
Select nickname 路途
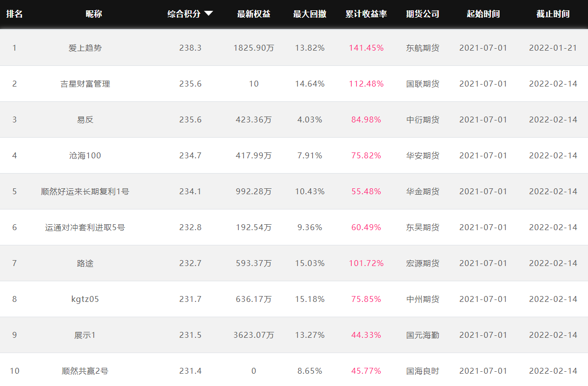point(85,263)
